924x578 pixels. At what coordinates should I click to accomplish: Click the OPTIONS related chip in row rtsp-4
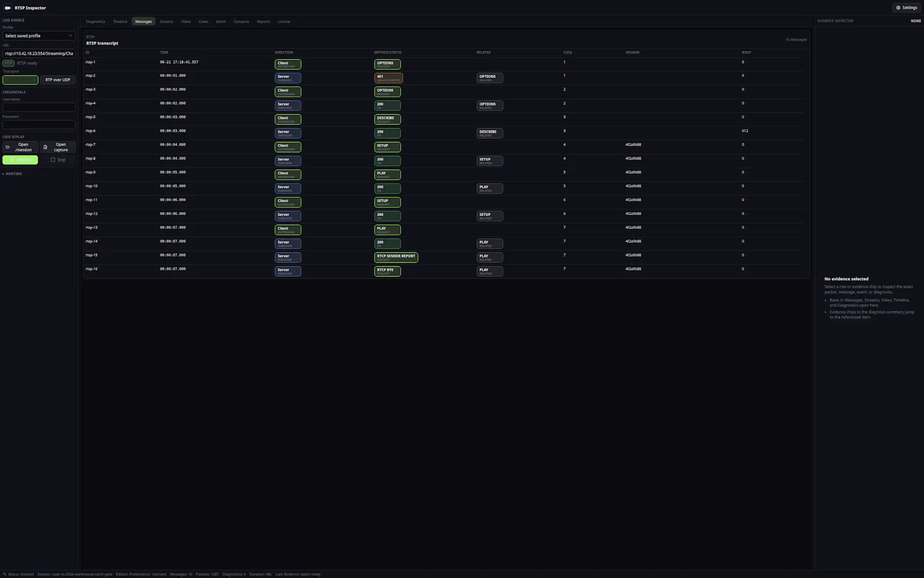(x=490, y=105)
